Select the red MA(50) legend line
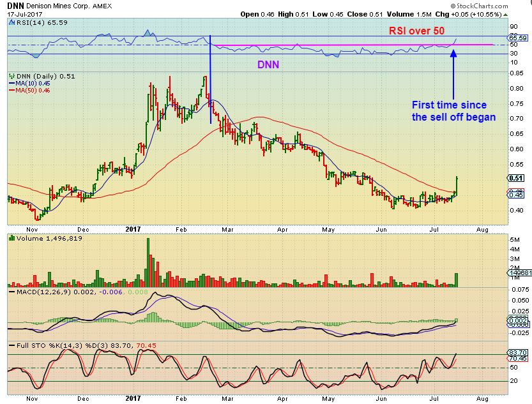Viewport: 532px width, 404px height. (11, 91)
